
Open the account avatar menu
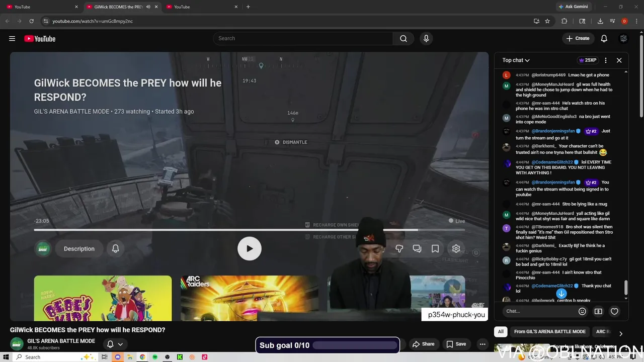[x=624, y=39]
